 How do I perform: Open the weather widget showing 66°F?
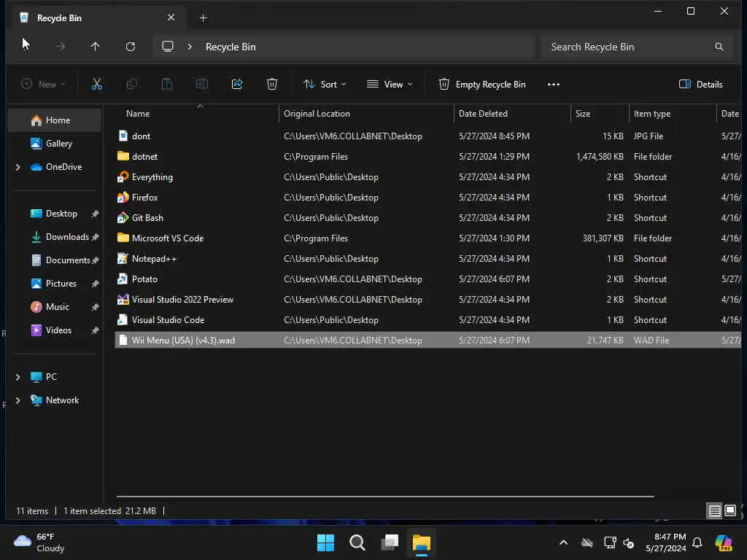39,542
